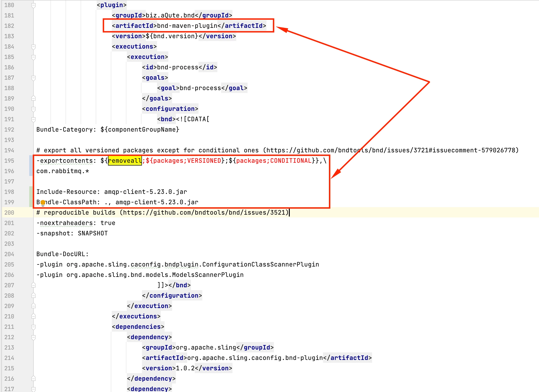Click the closing goals fold marker at line 189
Image resolution: width=539 pixels, height=392 pixels.
(x=33, y=98)
